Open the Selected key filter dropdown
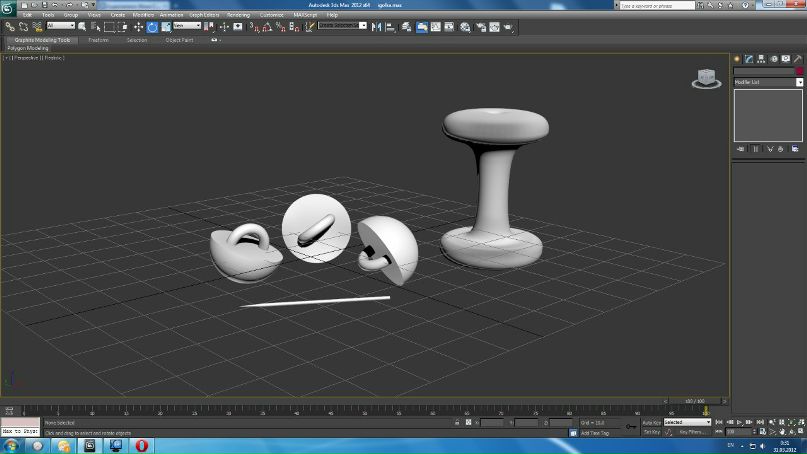 coord(687,422)
